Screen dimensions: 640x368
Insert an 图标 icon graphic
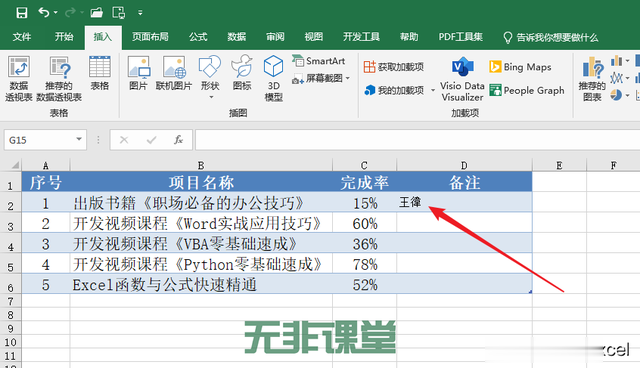pyautogui.click(x=242, y=73)
